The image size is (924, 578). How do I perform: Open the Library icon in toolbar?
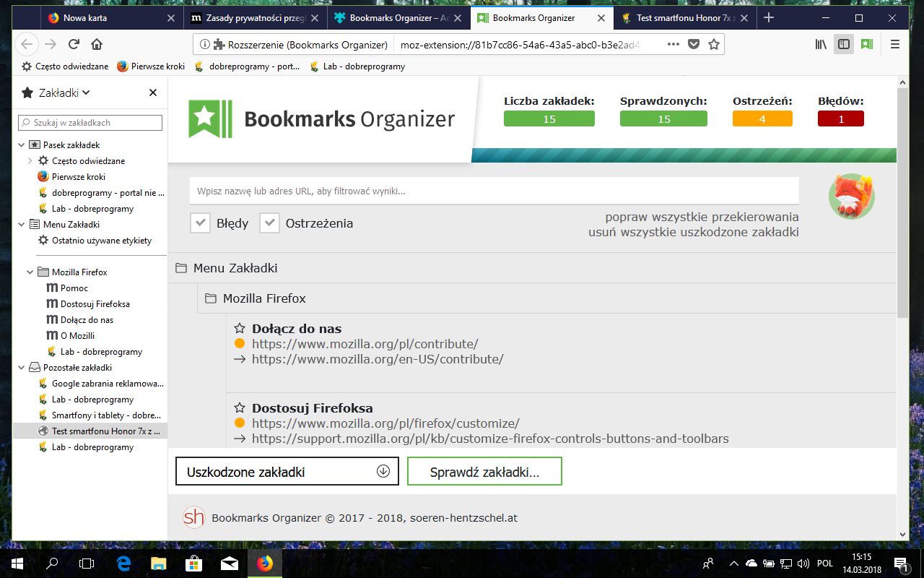tap(821, 44)
